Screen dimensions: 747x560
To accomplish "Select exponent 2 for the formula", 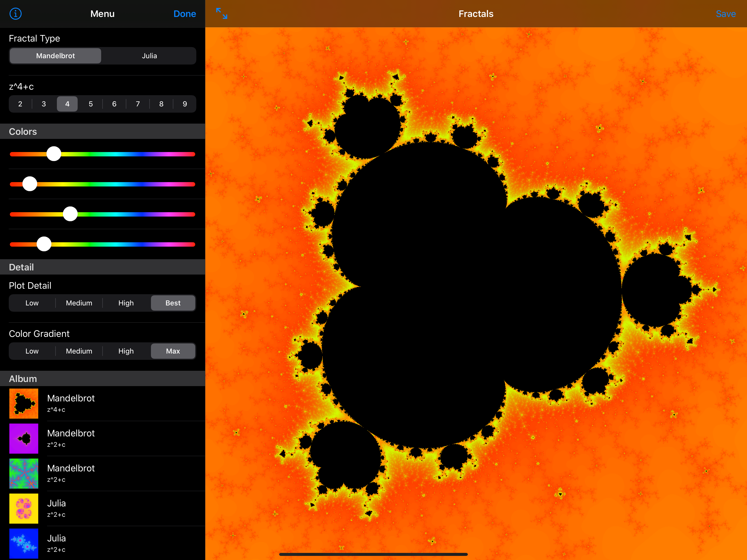I will 20,104.
